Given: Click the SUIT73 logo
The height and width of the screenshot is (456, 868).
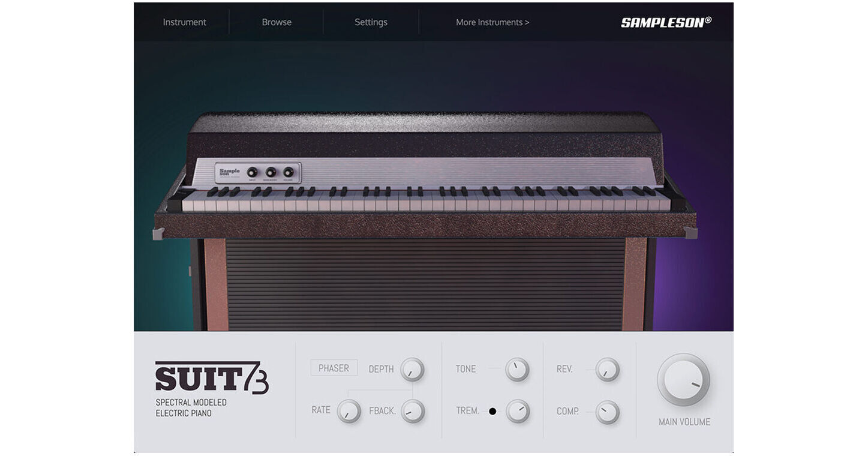Looking at the screenshot, I should pos(211,377).
